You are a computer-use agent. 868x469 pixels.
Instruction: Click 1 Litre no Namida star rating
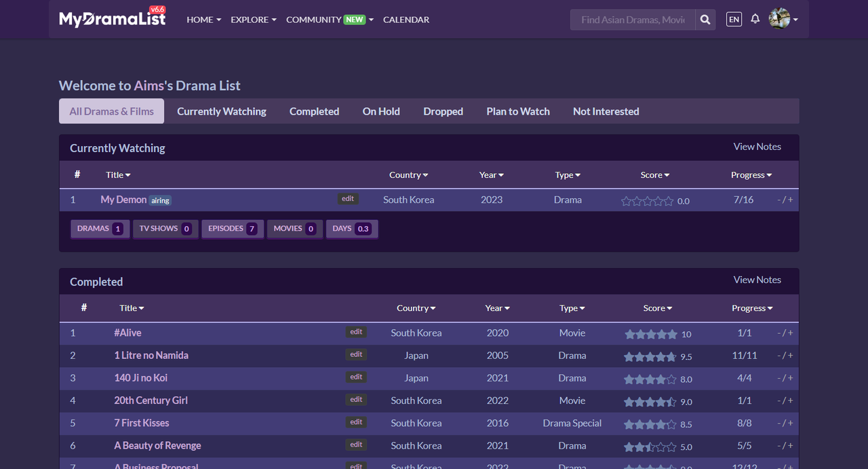pos(650,356)
